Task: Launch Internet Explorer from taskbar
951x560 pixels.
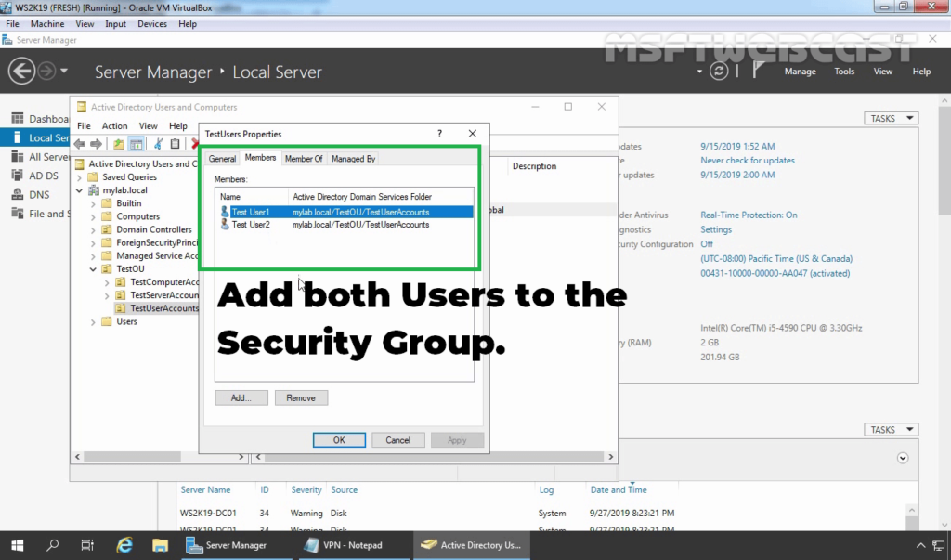Action: click(x=124, y=545)
